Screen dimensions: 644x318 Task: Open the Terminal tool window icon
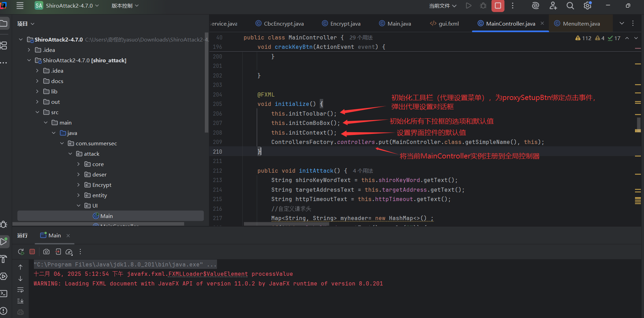[4, 293]
